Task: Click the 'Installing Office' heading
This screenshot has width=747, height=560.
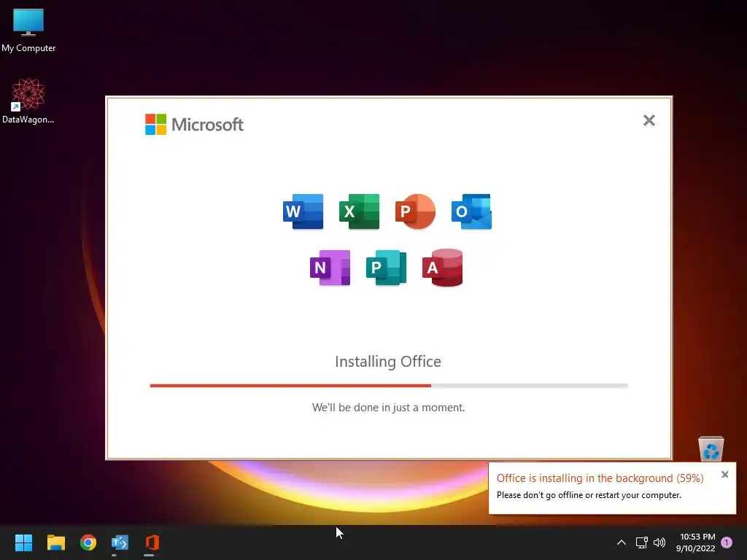Action: 388,362
